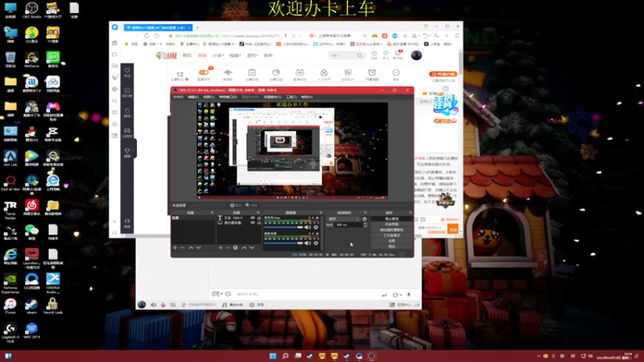Open settings gear for first mixer channel
The height and width of the screenshot is (362, 644).
tap(316, 227)
